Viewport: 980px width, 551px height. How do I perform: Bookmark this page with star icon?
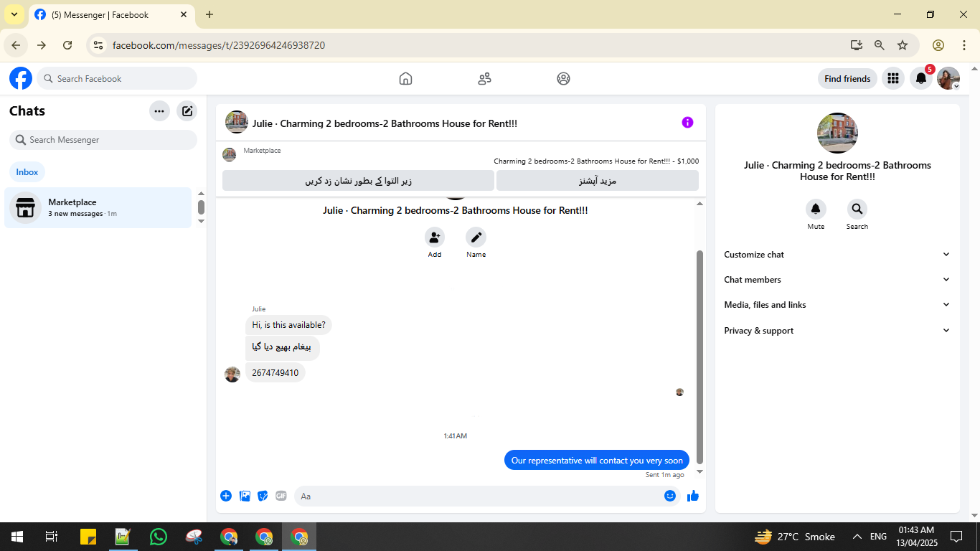pyautogui.click(x=903, y=45)
